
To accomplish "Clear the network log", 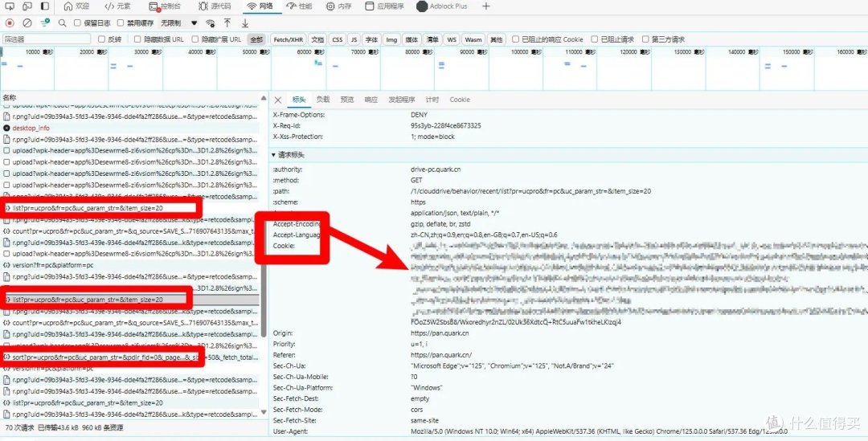I will coord(27,23).
